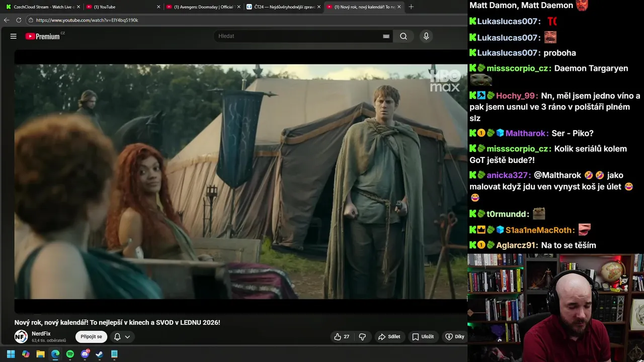
Task: Close the ČT24 tab
Action: [x=318, y=7]
